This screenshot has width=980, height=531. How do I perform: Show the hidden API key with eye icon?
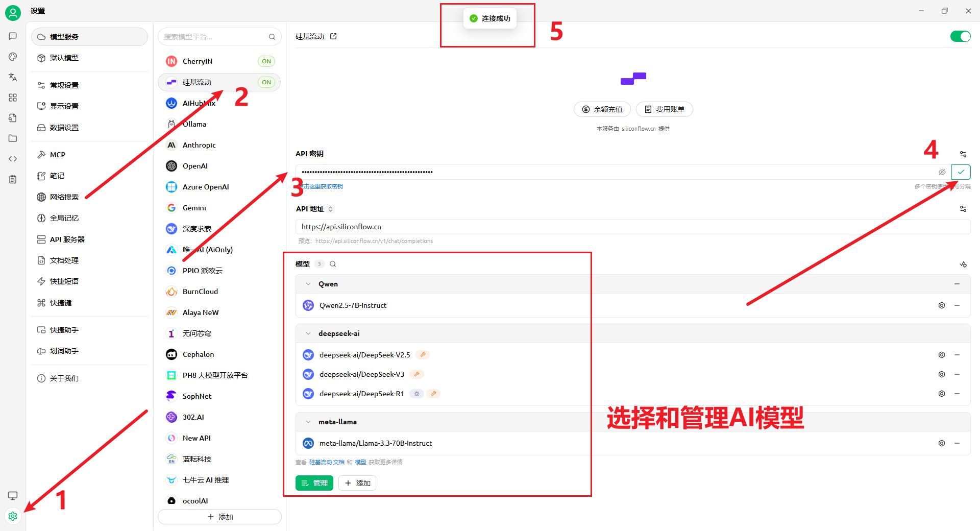tap(942, 172)
